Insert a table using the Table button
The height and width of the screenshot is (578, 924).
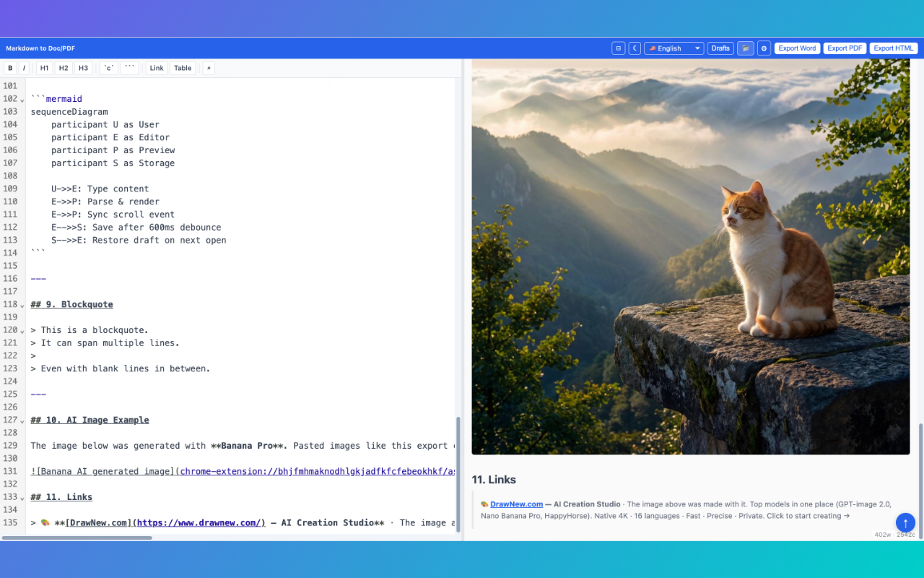coord(183,68)
